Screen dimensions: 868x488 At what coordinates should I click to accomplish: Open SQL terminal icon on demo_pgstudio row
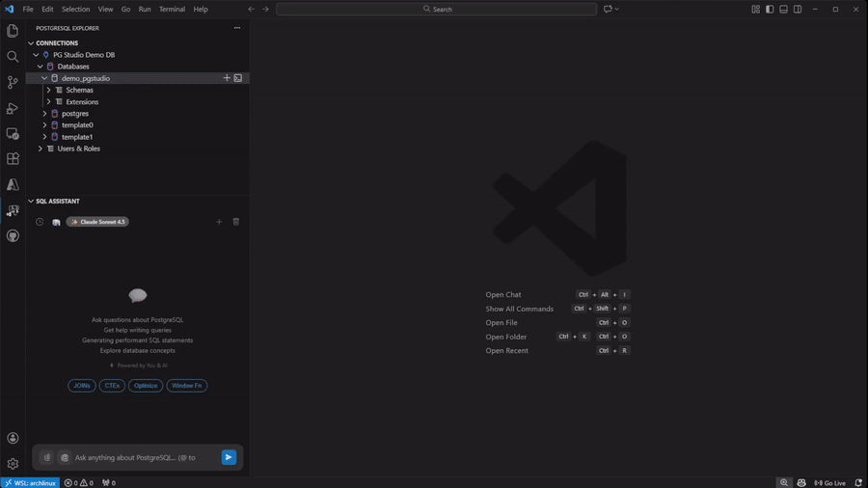coord(238,78)
